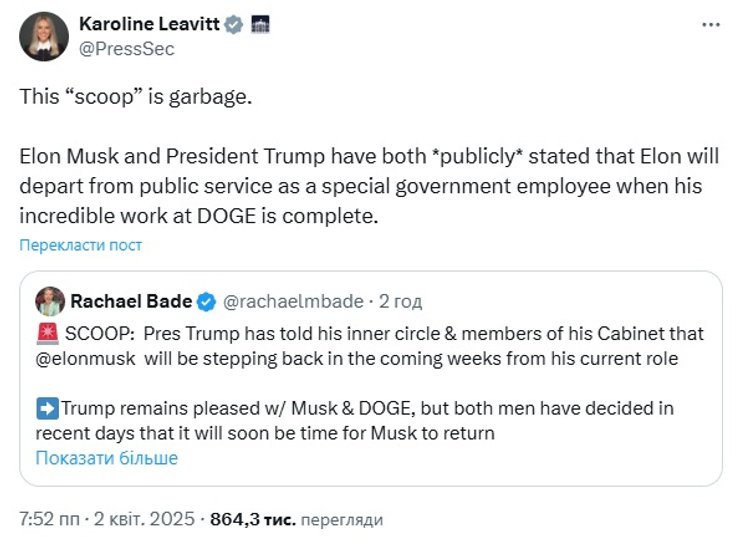
Task: Open the Rachael Bade name in quote
Action: tap(130, 300)
